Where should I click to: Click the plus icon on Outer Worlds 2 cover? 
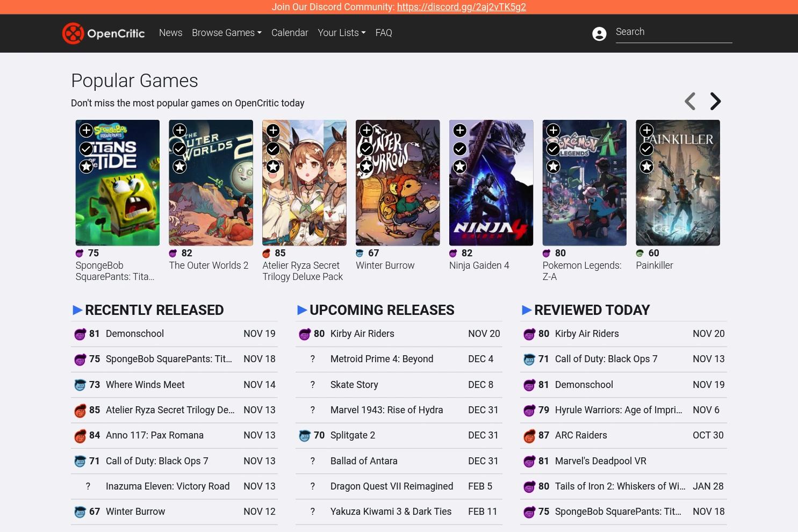[x=179, y=130]
